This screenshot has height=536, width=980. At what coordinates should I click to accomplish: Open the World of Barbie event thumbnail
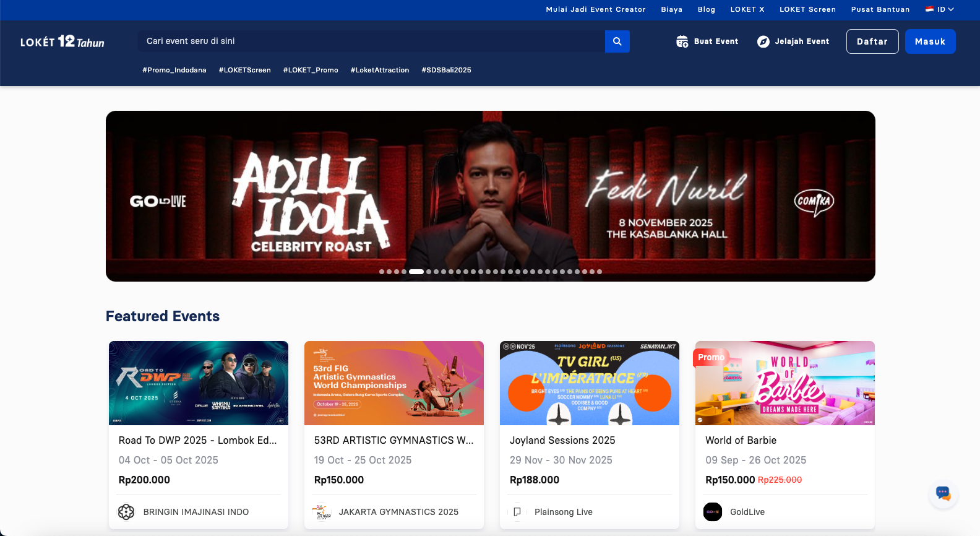click(784, 383)
